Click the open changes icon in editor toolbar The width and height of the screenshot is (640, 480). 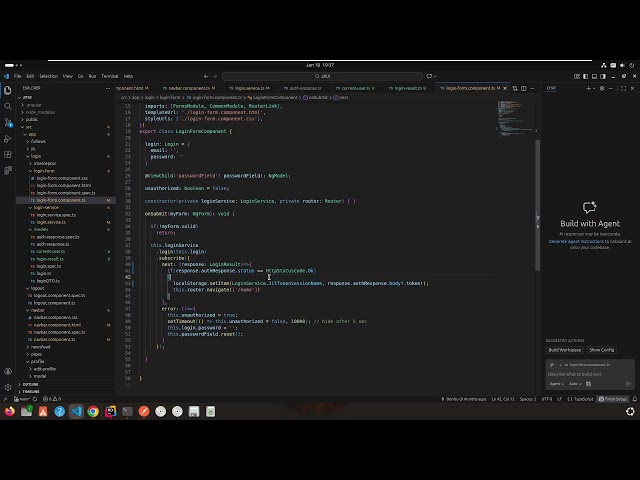tap(515, 88)
